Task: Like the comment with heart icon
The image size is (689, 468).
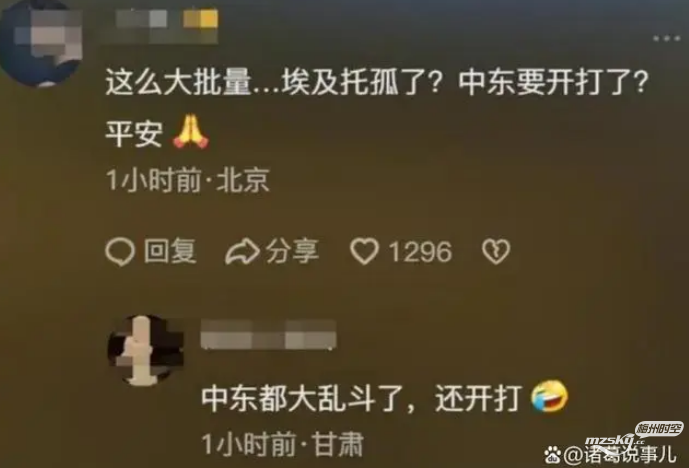Action: (364, 252)
